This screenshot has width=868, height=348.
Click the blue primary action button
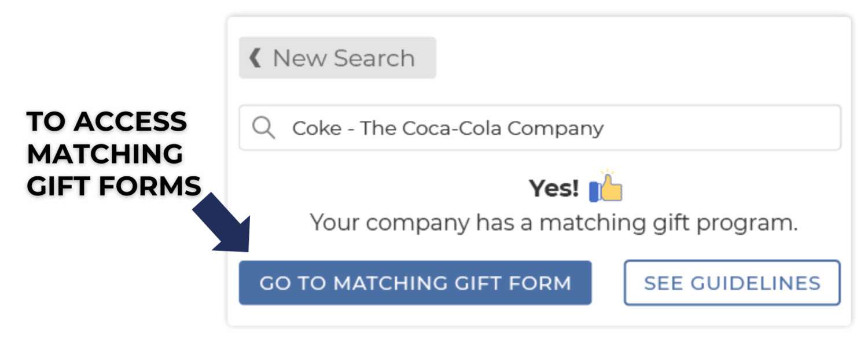[415, 283]
